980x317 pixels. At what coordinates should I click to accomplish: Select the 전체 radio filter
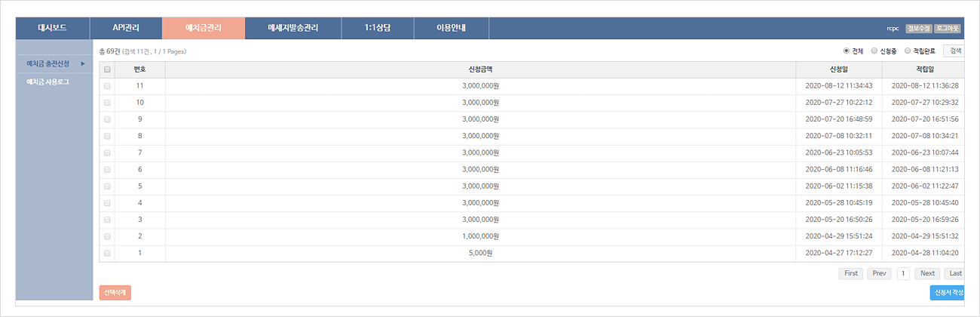click(847, 51)
